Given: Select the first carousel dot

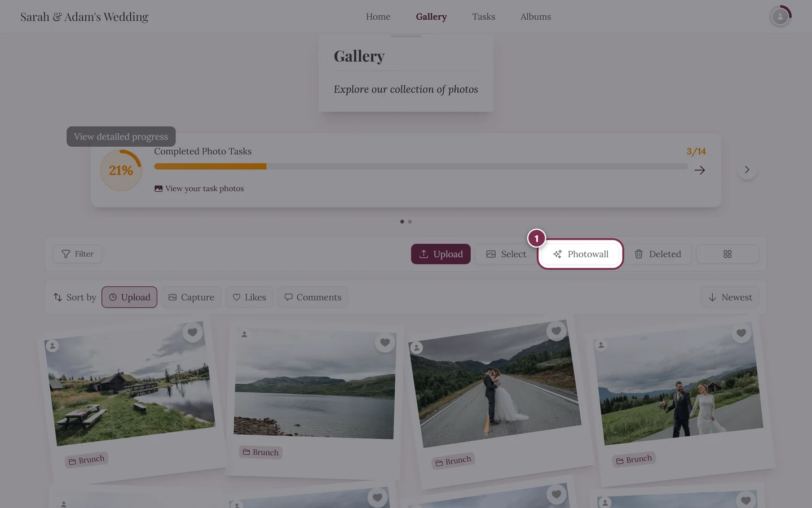Looking at the screenshot, I should 402,221.
